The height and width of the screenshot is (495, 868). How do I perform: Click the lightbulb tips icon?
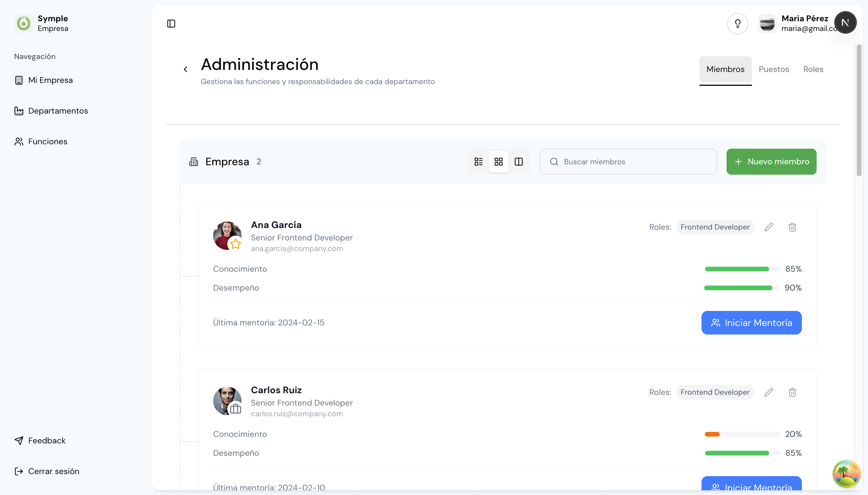click(737, 24)
